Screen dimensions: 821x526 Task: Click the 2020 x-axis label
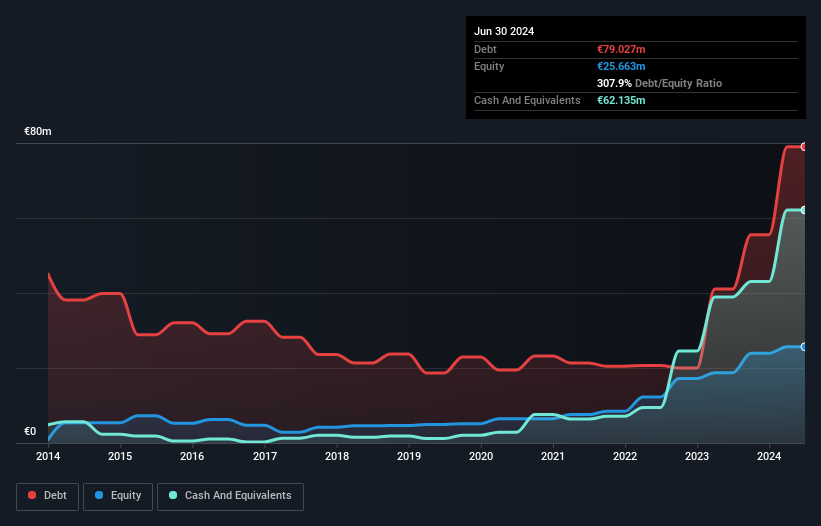click(x=481, y=456)
